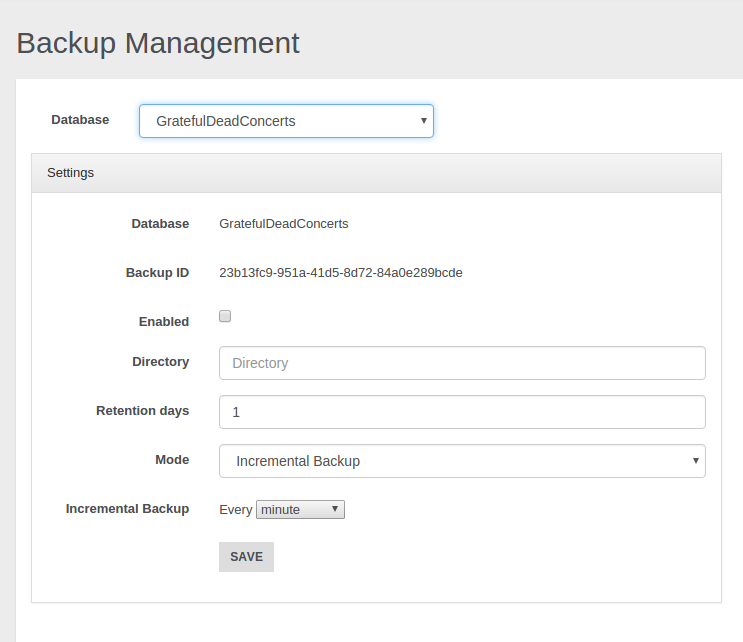Click the Mode label
Viewport: 743px width, 642px height.
171,460
